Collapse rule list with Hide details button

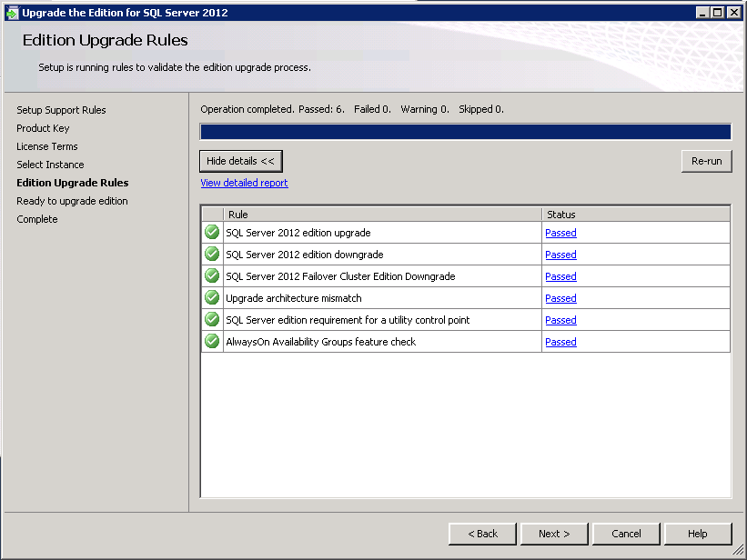tap(240, 161)
